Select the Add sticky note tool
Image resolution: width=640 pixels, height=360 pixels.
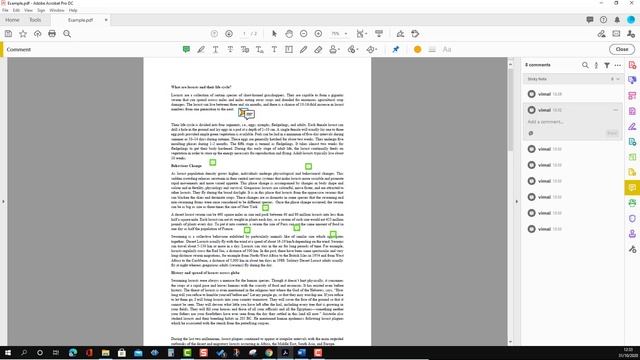pyautogui.click(x=186, y=49)
